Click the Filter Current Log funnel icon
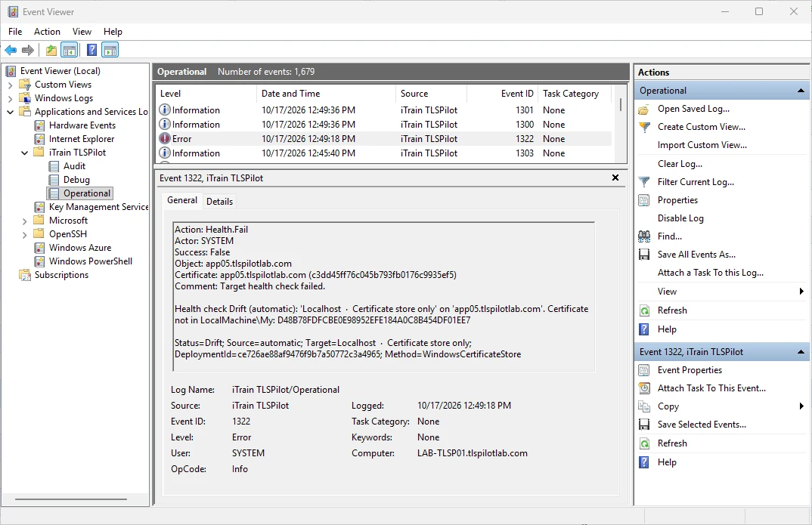 644,182
